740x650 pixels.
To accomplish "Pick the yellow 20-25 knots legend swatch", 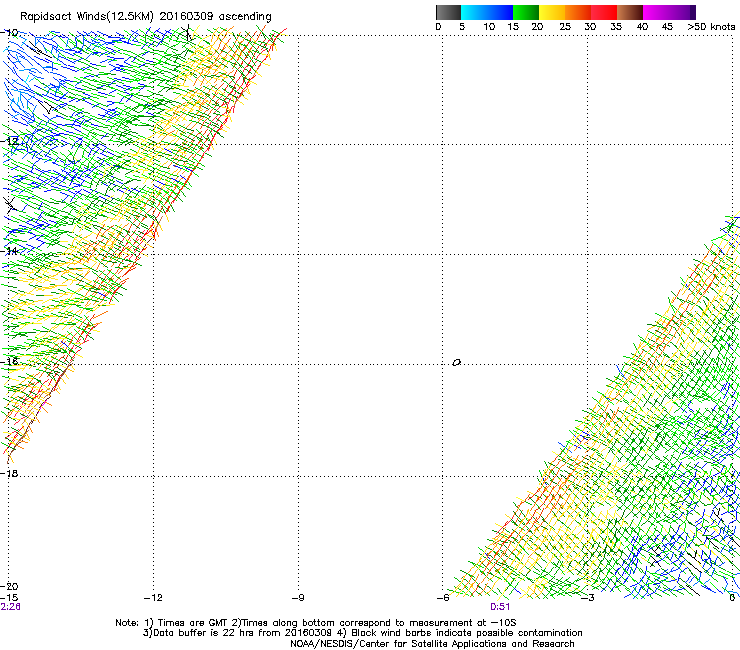I will (x=552, y=12).
